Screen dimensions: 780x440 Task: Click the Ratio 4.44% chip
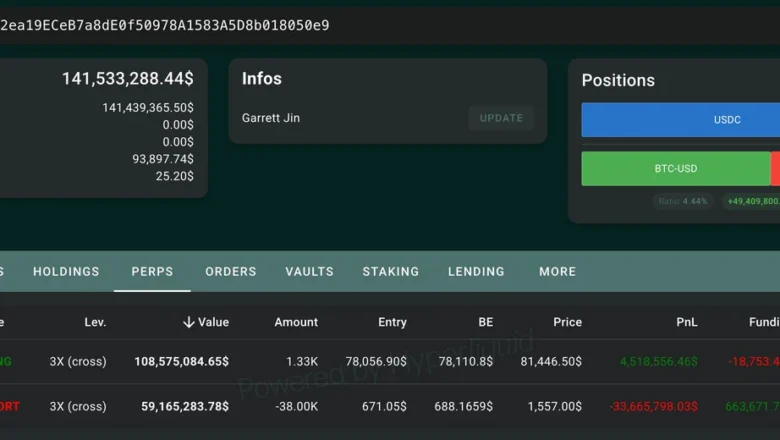682,201
